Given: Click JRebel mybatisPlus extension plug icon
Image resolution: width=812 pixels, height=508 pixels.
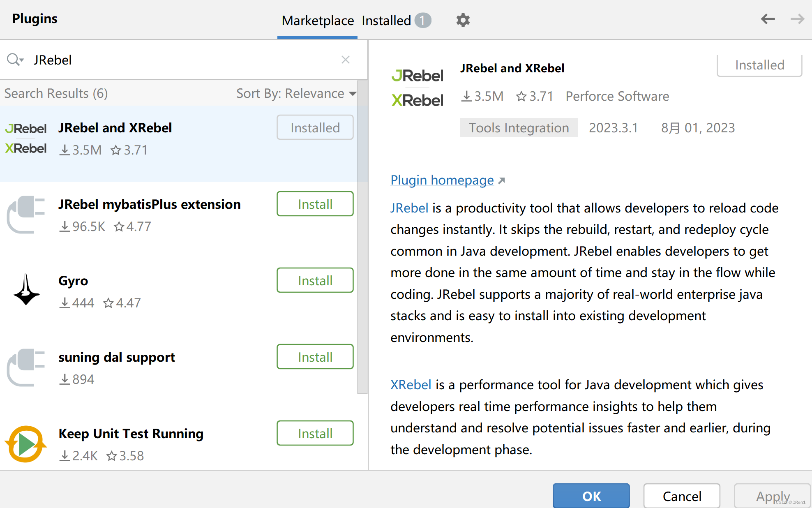Looking at the screenshot, I should point(26,215).
